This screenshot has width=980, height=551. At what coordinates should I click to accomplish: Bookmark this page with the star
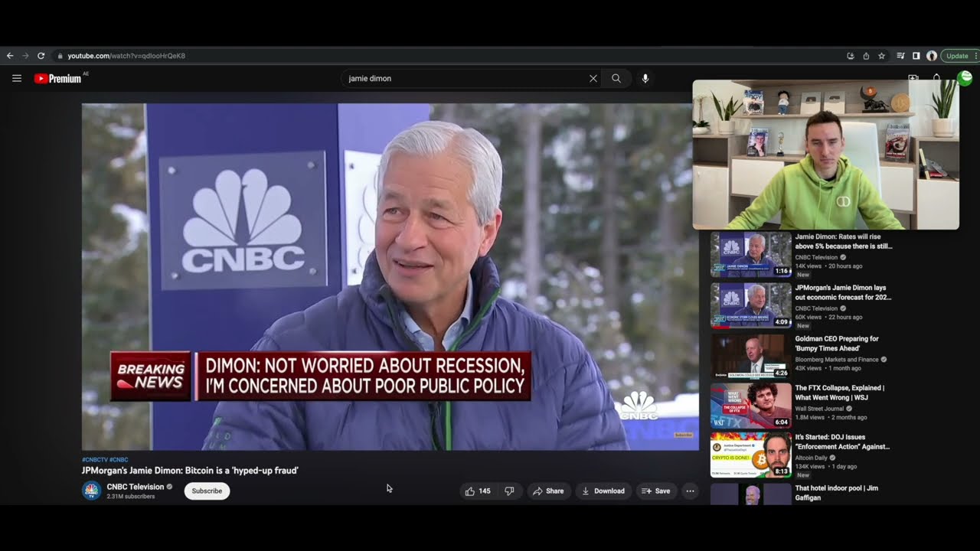click(x=881, y=56)
